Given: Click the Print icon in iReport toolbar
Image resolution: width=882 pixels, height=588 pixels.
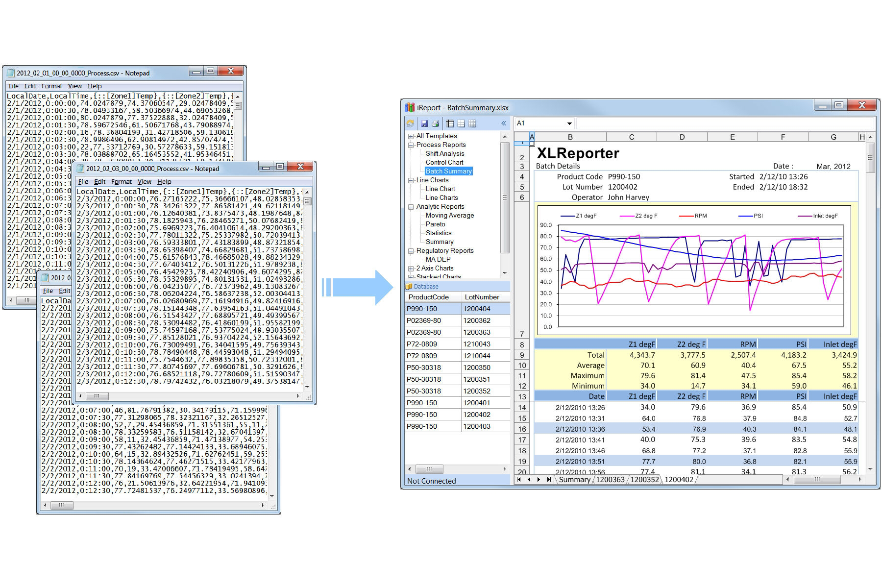Looking at the screenshot, I should [x=435, y=123].
